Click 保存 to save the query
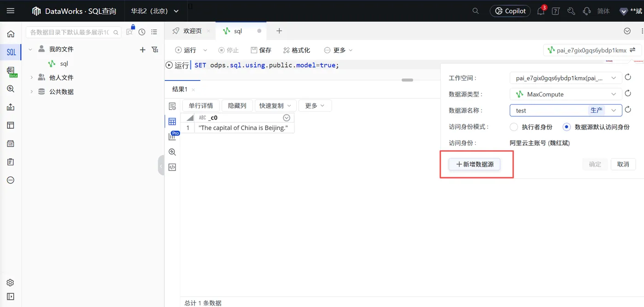The width and height of the screenshot is (644, 307). tap(261, 50)
